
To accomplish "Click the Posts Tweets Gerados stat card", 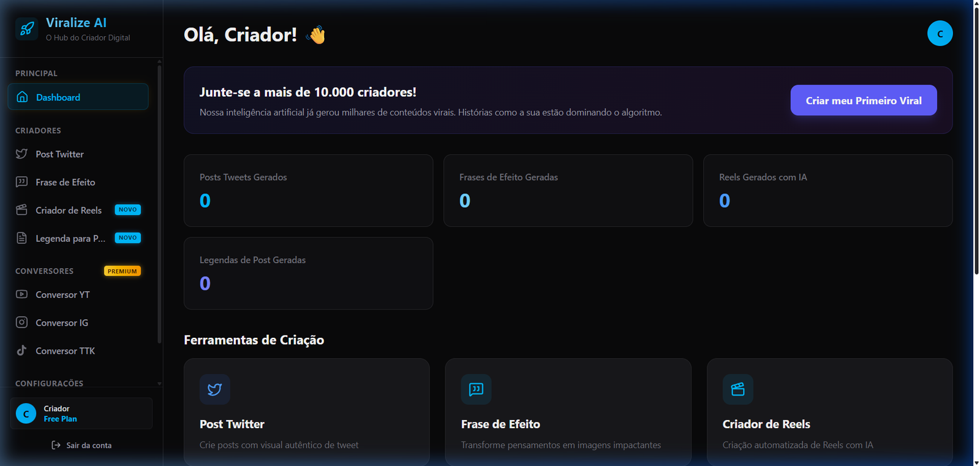I will (308, 191).
